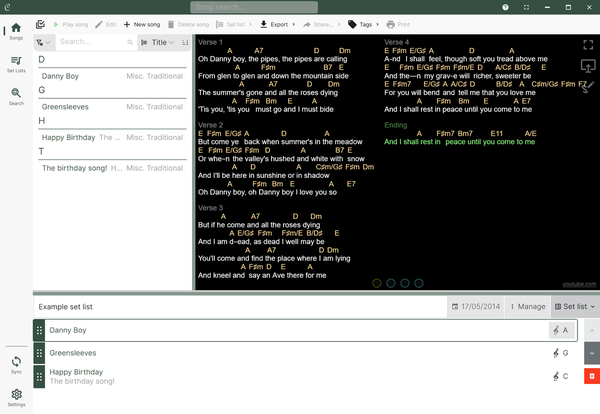Expand the song viewer to fullscreen
Image resolution: width=600 pixels, height=414 pixels.
[x=588, y=45]
